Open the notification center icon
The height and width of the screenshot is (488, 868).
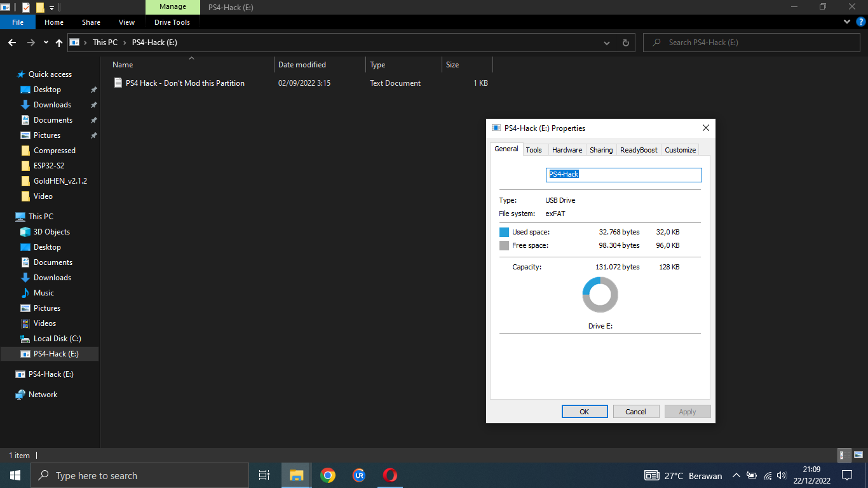(x=847, y=475)
